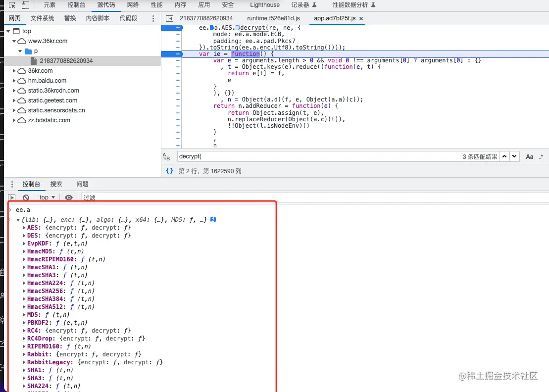Screen dimensions: 549x392
Task: Collapse the p folder node
Action: 20,51
